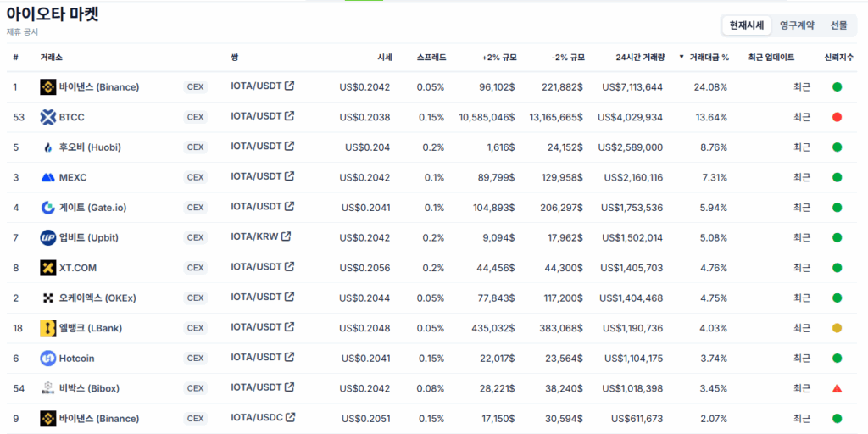This screenshot has height=434, width=868.
Task: Open external link icon for Huobi pair
Action: click(289, 146)
